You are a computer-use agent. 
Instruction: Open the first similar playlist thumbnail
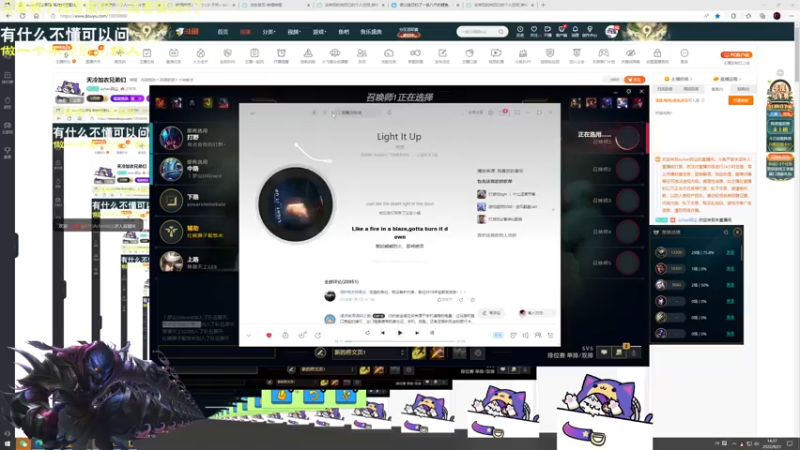point(481,194)
